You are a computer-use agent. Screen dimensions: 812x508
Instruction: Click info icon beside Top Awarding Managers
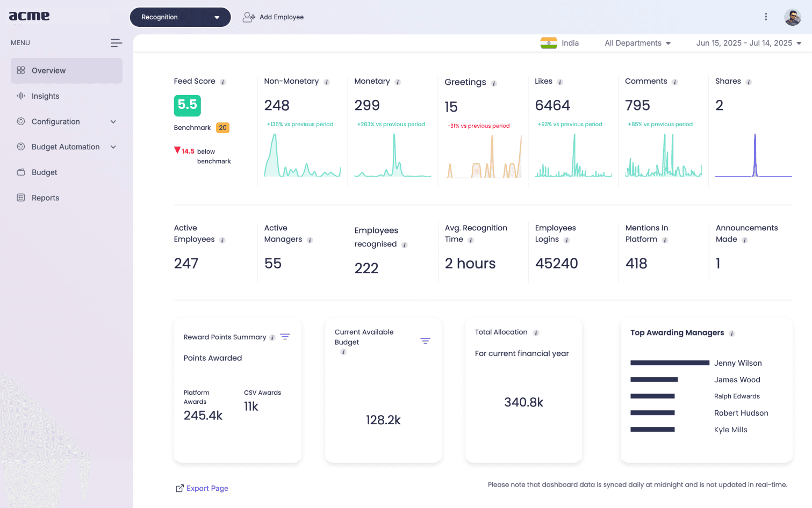tap(732, 333)
